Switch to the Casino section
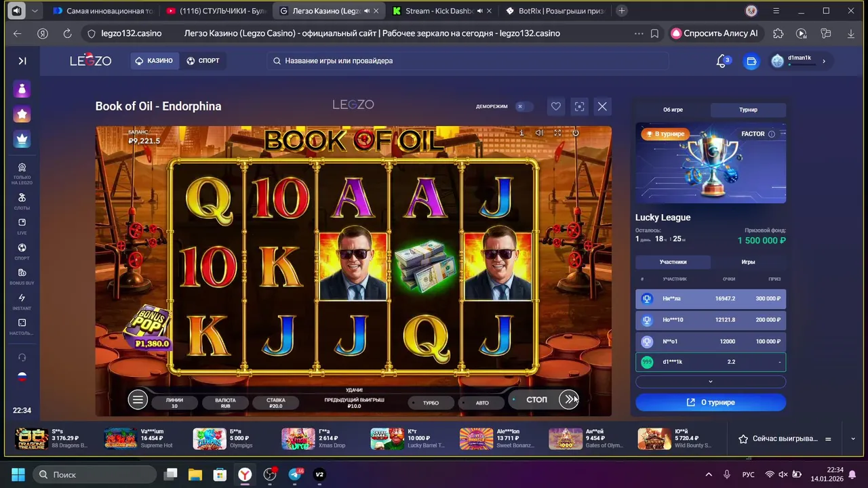 pyautogui.click(x=154, y=61)
